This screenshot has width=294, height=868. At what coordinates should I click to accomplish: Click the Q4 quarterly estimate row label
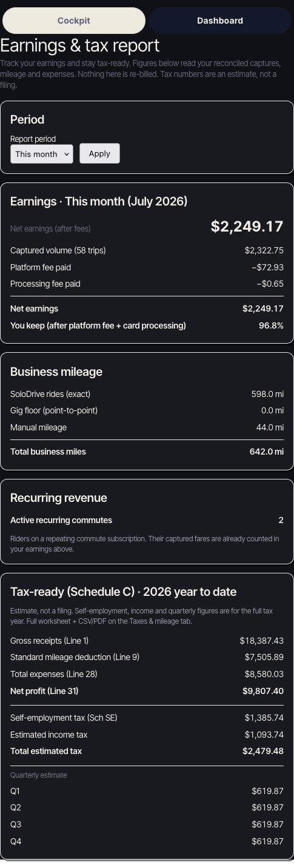(x=16, y=841)
